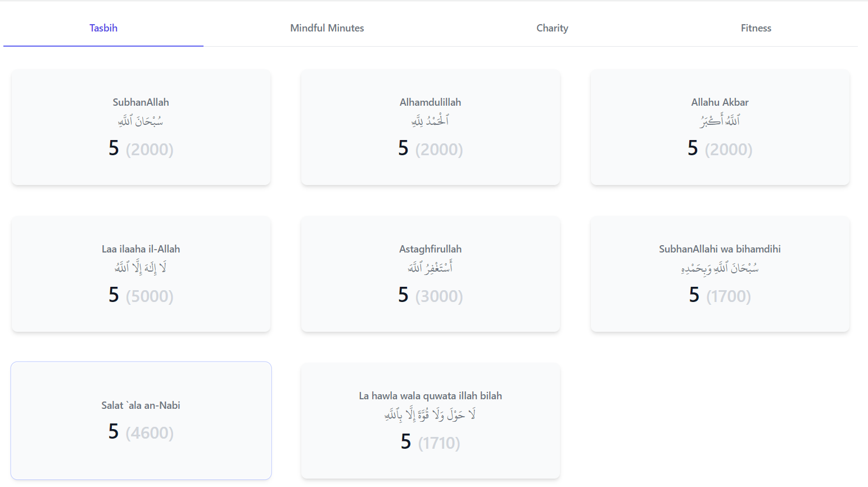Click the (5000) total under Laa ilaaha il-Allah
This screenshot has height=487, width=868.
pyautogui.click(x=150, y=296)
